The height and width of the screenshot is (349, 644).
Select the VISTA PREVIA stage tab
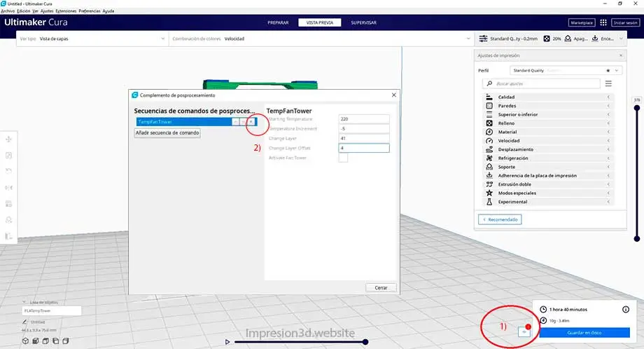(x=319, y=22)
